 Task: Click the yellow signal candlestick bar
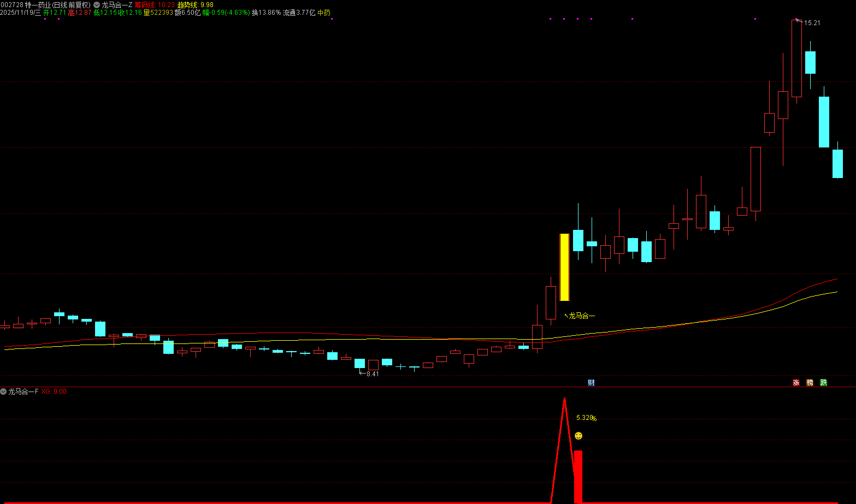point(564,267)
